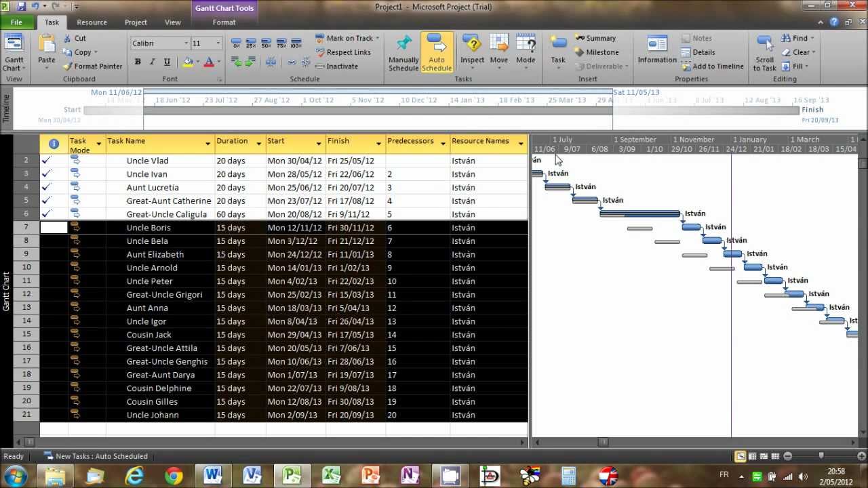Screen dimensions: 868x488
Task: Open task Information dialog
Action: tap(657, 51)
